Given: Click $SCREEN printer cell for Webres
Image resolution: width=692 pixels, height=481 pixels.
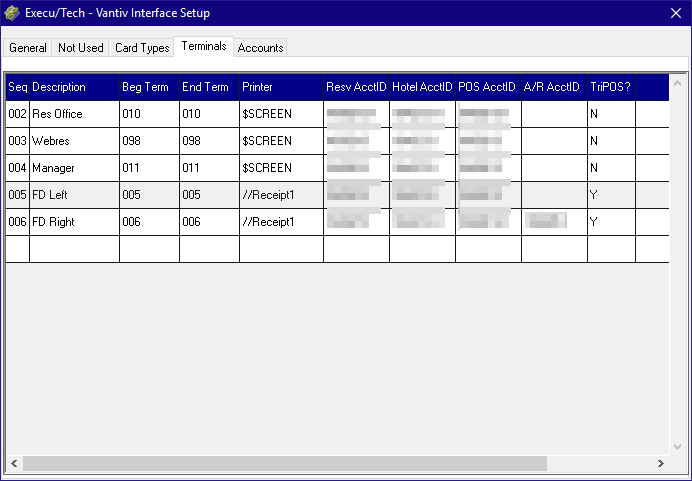Looking at the screenshot, I should [281, 141].
